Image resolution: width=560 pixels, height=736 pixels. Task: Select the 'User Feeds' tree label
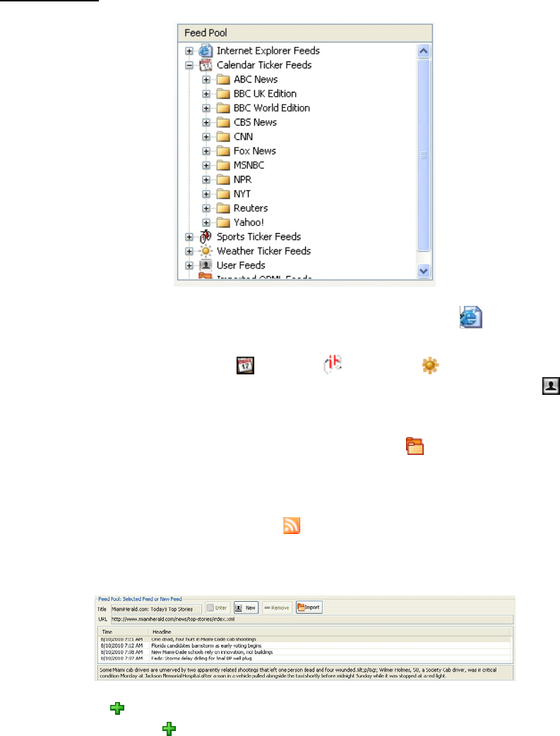[241, 265]
